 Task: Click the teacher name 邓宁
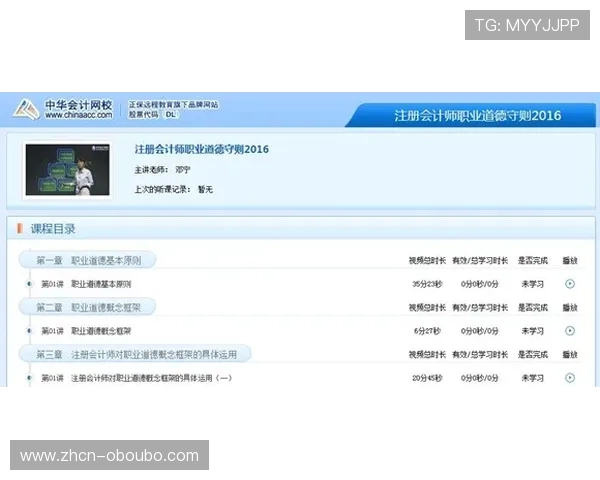(183, 170)
